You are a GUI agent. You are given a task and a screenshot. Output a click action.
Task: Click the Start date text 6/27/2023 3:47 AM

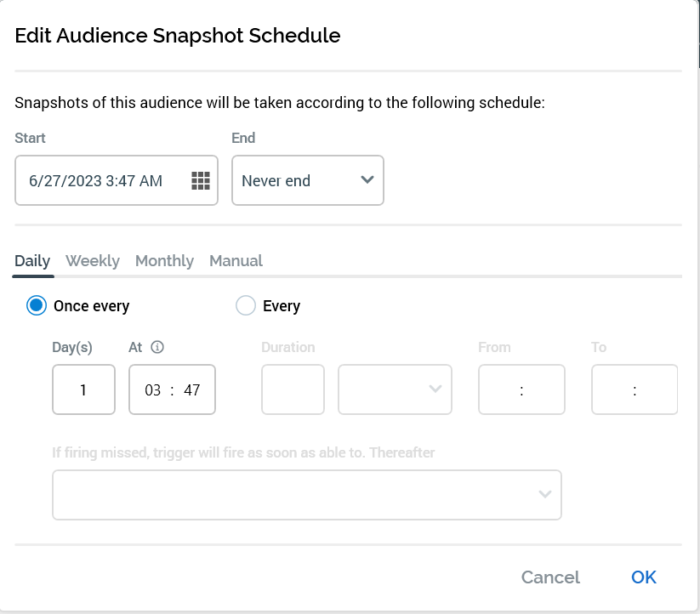[95, 180]
